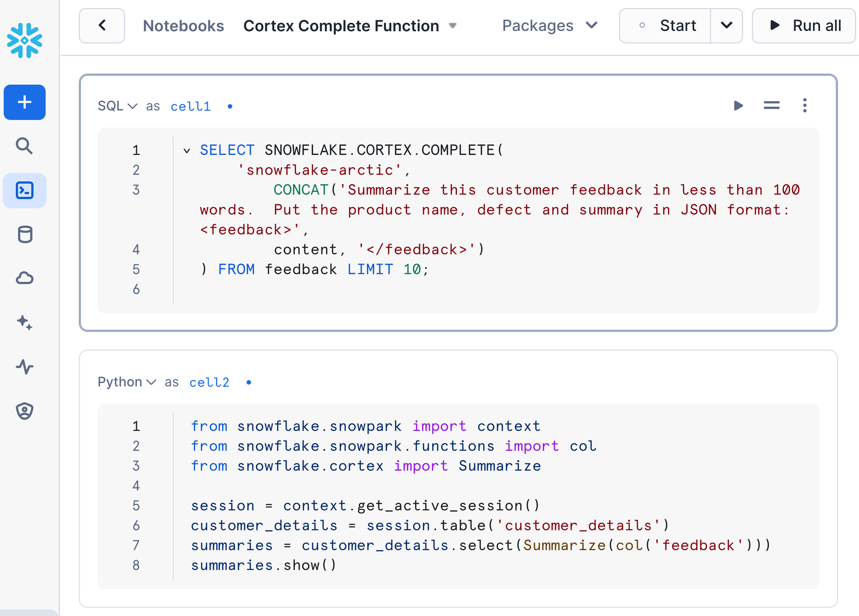Go back using the left chevron button

coord(102,25)
